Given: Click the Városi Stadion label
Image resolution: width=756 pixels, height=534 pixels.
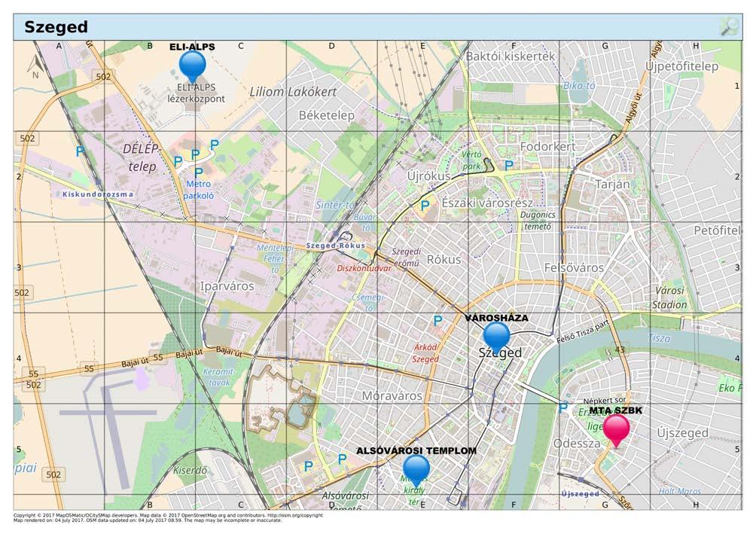Looking at the screenshot, I should [669, 298].
